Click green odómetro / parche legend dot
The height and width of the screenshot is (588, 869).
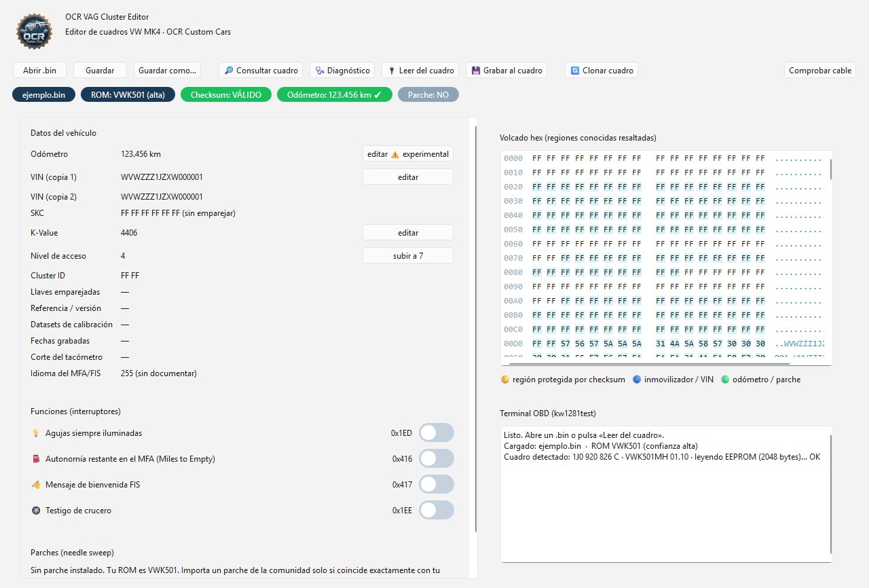pos(725,380)
